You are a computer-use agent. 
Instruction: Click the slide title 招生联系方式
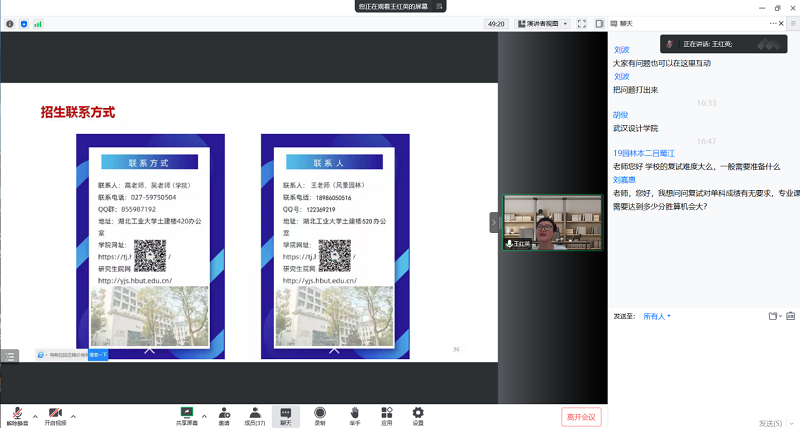tap(78, 112)
